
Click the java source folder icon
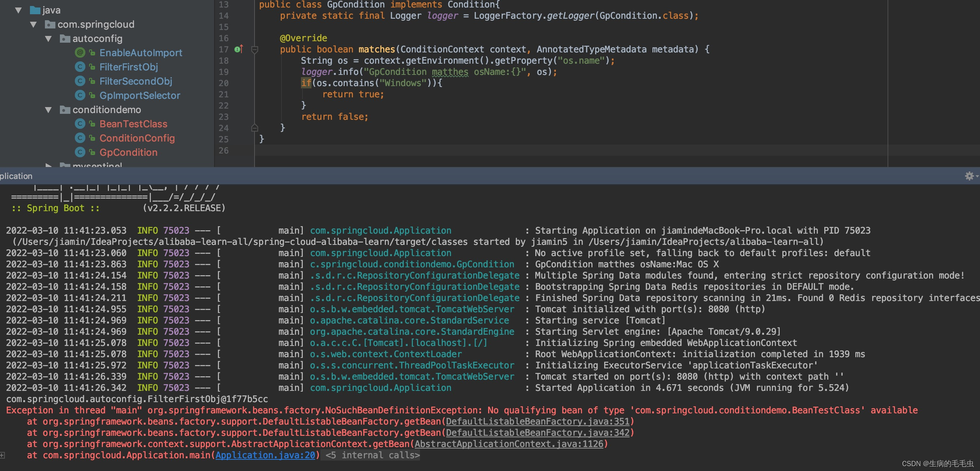(35, 10)
